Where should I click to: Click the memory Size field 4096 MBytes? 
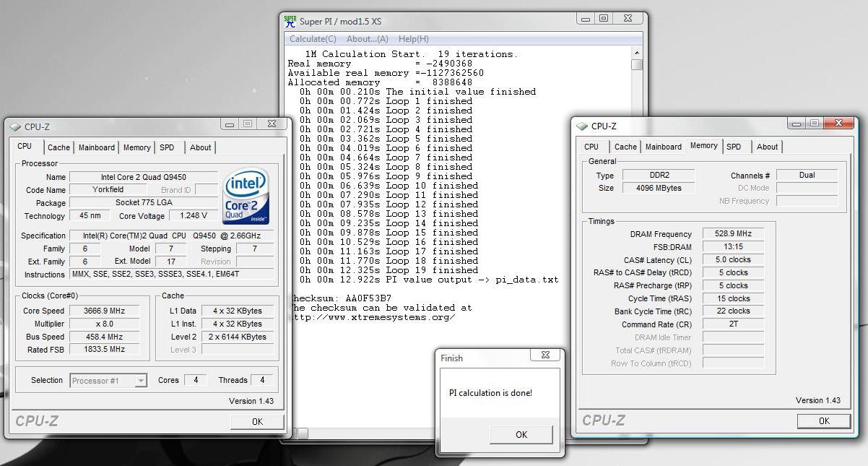click(x=658, y=188)
